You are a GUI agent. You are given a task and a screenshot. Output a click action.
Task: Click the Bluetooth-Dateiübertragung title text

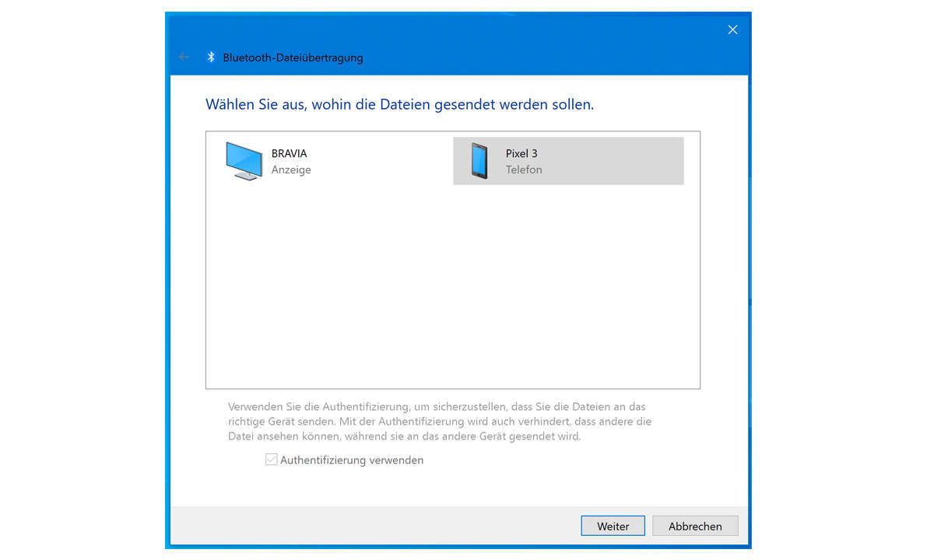pyautogui.click(x=293, y=57)
